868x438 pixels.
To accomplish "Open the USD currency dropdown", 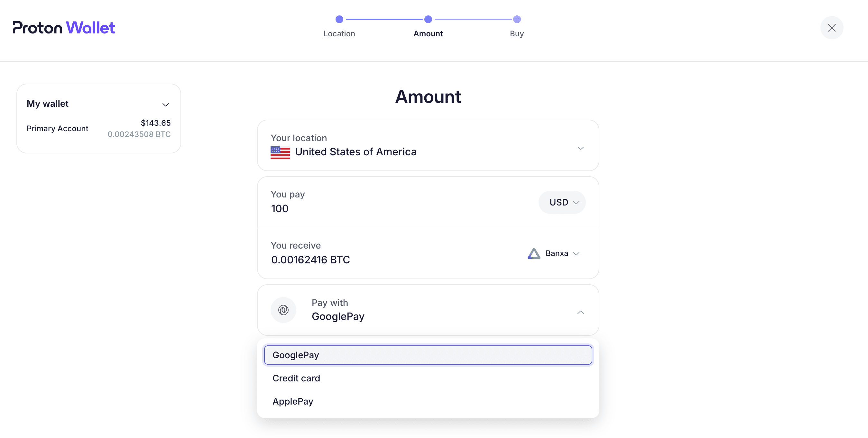I will click(562, 202).
